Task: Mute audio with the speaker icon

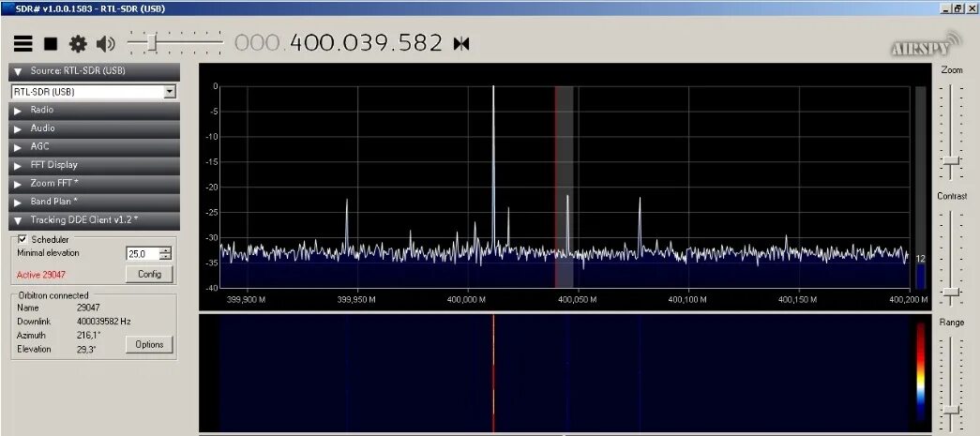Action: [106, 44]
